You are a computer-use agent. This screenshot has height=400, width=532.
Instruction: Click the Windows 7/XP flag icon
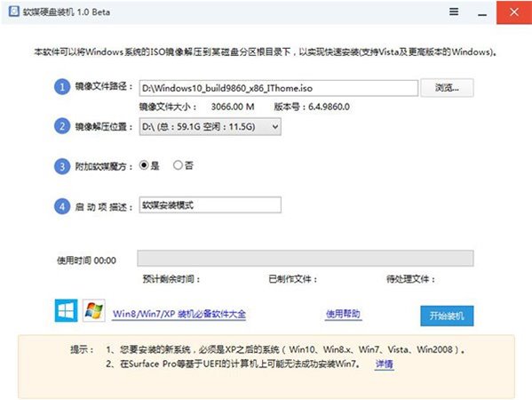(93, 310)
